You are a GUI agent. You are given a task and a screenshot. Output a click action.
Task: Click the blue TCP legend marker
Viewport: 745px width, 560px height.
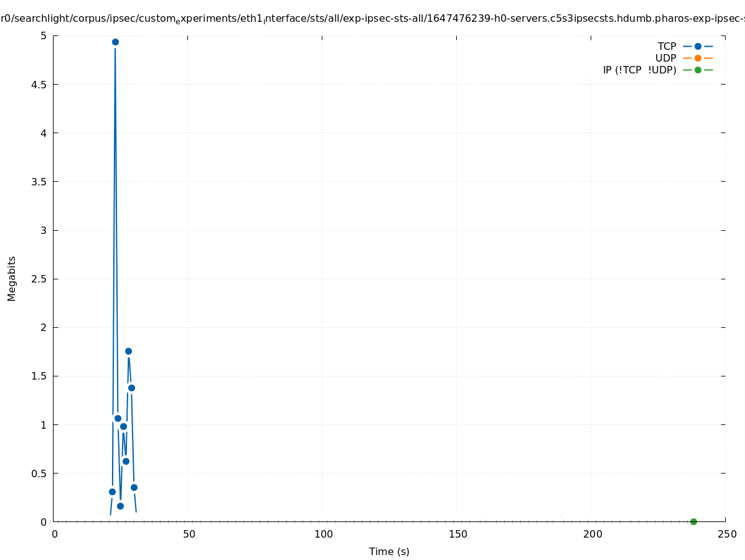(698, 47)
